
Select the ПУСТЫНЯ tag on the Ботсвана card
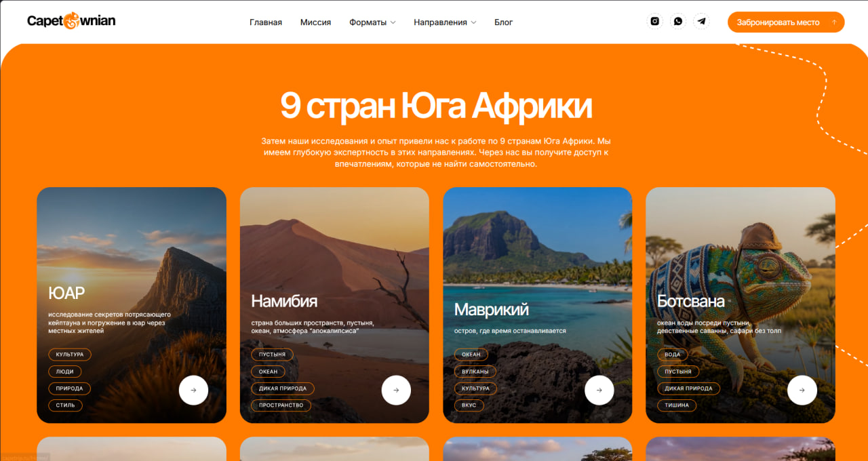coord(678,372)
